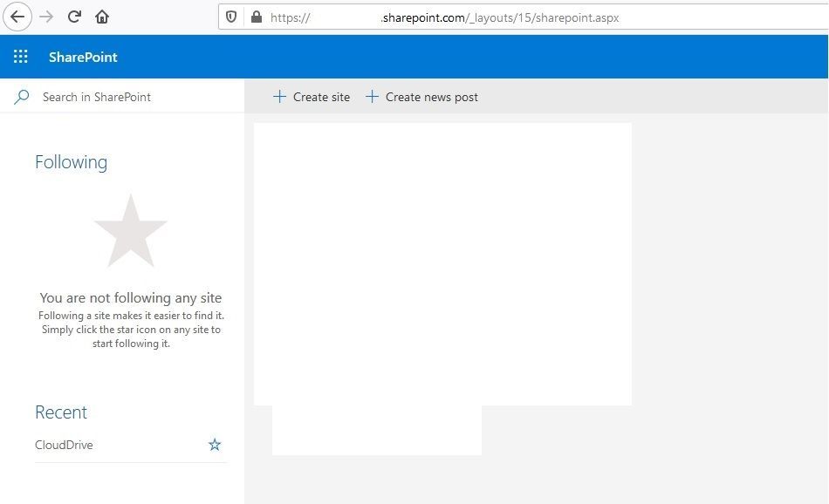Open the SharePoint app launcher waffle icon
The width and height of the screenshot is (829, 504).
tap(20, 56)
